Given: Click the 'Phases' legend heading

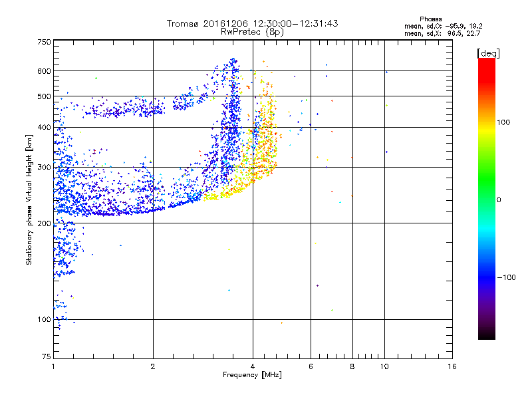Looking at the screenshot, I should (x=430, y=19).
